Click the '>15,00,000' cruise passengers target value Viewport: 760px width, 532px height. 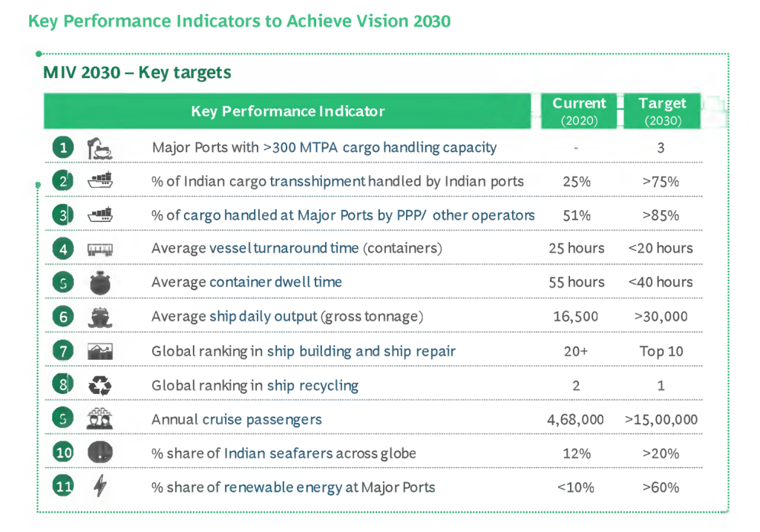click(661, 420)
